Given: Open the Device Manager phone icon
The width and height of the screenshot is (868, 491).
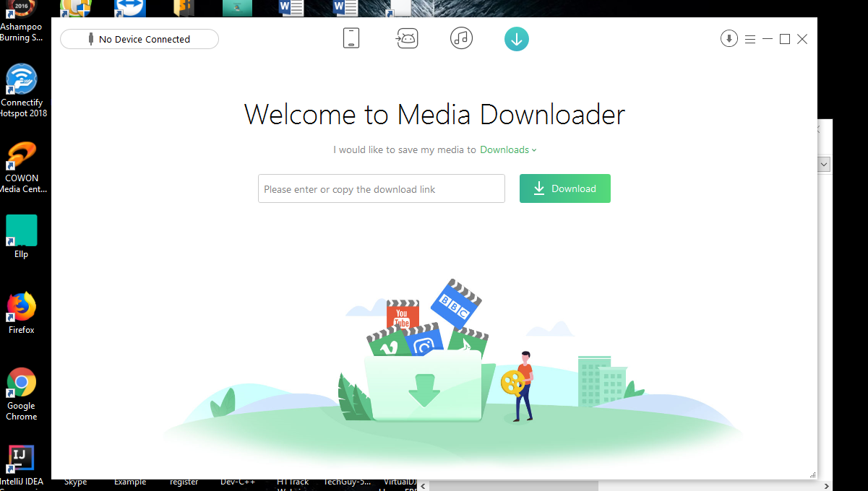Looking at the screenshot, I should point(351,38).
